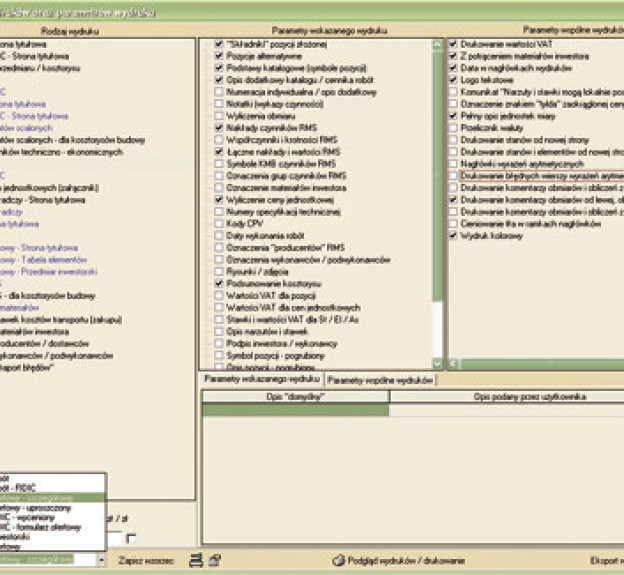Choose the 'wyceniony' entry in the dropdown list

(52, 517)
